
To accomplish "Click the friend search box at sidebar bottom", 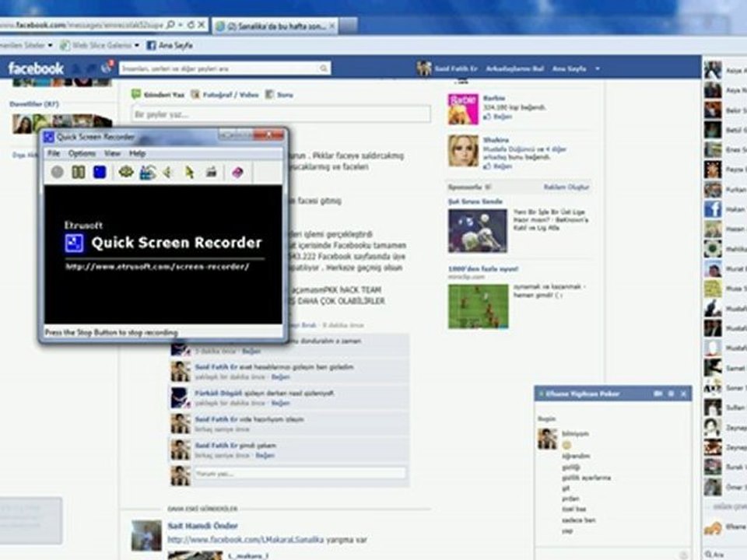I will [725, 555].
